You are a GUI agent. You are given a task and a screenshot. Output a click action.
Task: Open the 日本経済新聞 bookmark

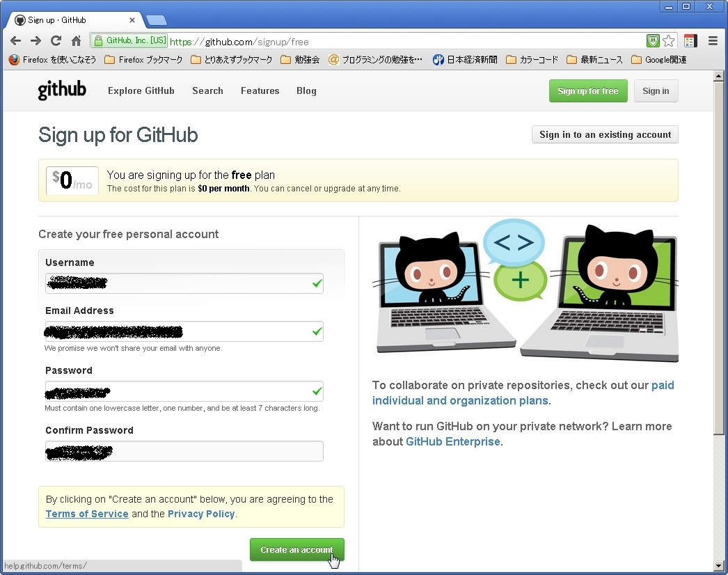coord(465,59)
